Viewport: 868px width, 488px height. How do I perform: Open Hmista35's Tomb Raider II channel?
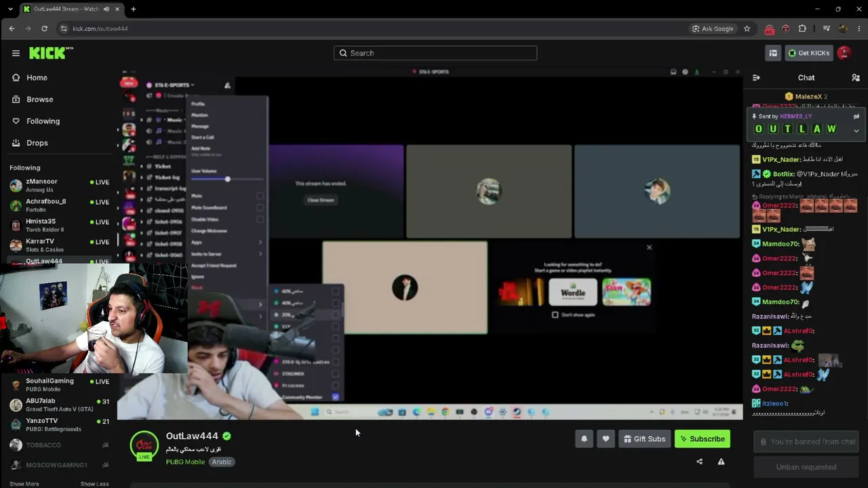pyautogui.click(x=59, y=225)
